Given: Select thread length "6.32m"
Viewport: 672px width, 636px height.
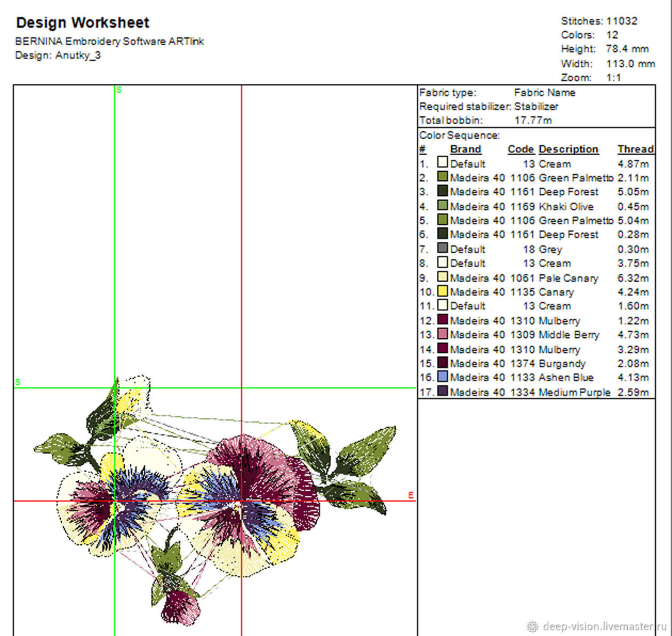Looking at the screenshot, I should point(633,278).
